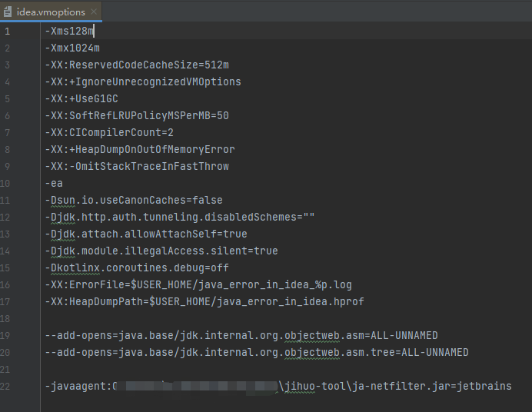Click the -XX:+UseG1GC line
Screen dimensions: 532x412
click(81, 98)
